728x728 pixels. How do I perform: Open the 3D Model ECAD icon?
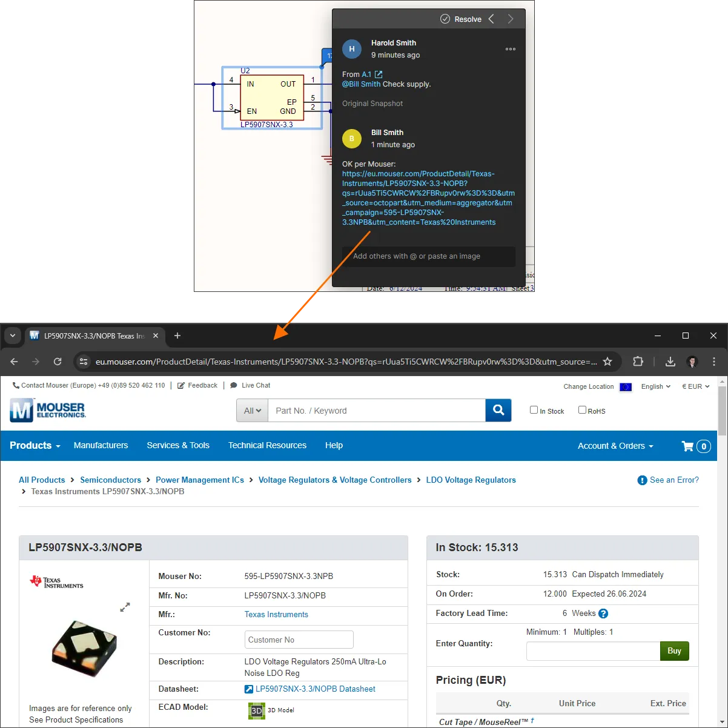[257, 710]
